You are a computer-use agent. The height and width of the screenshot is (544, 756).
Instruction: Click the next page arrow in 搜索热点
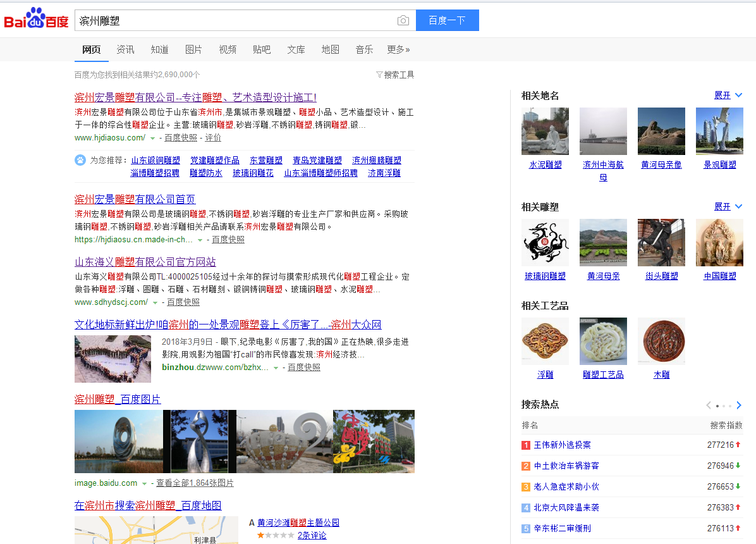739,405
